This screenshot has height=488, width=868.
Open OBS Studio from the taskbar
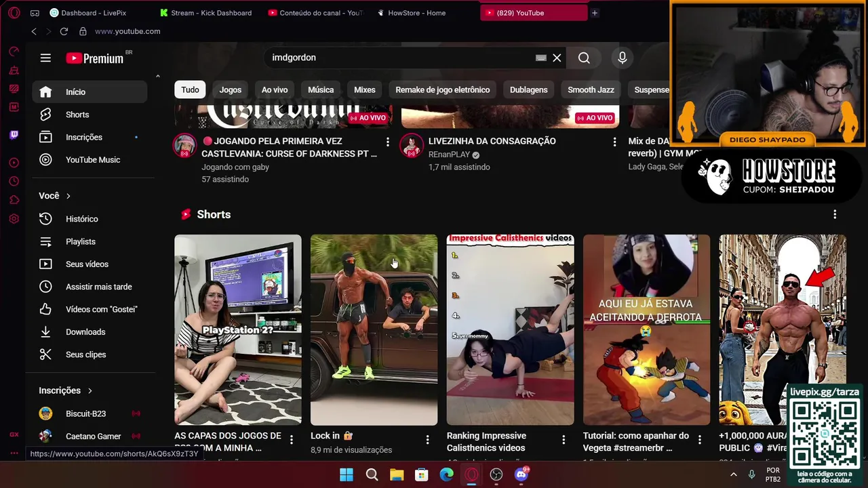pyautogui.click(x=496, y=474)
